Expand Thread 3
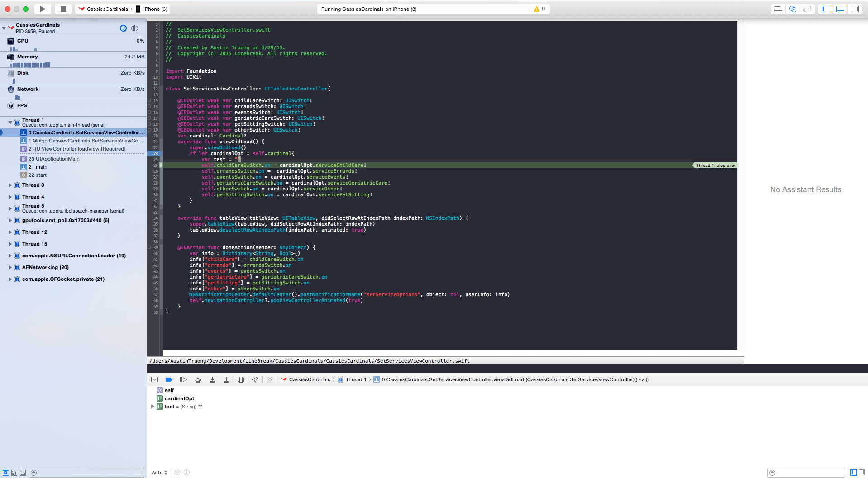 pyautogui.click(x=10, y=185)
